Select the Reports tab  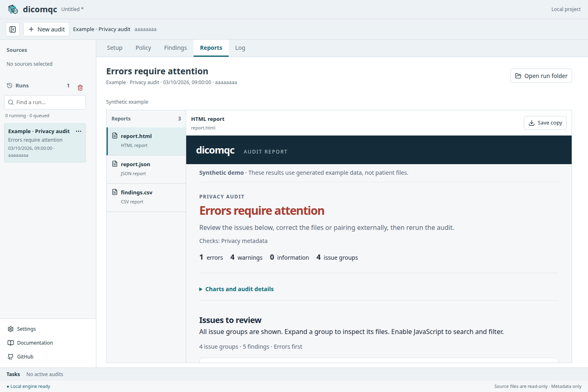(211, 48)
